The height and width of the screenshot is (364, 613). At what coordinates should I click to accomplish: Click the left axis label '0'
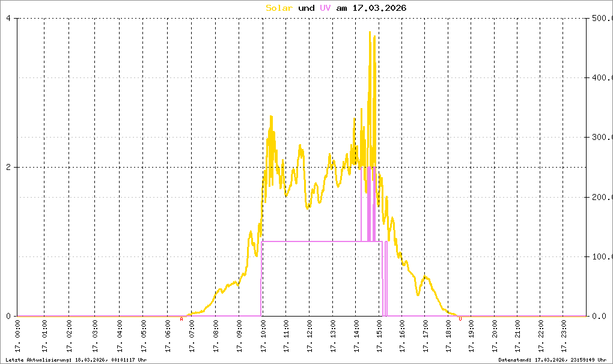coord(8,316)
